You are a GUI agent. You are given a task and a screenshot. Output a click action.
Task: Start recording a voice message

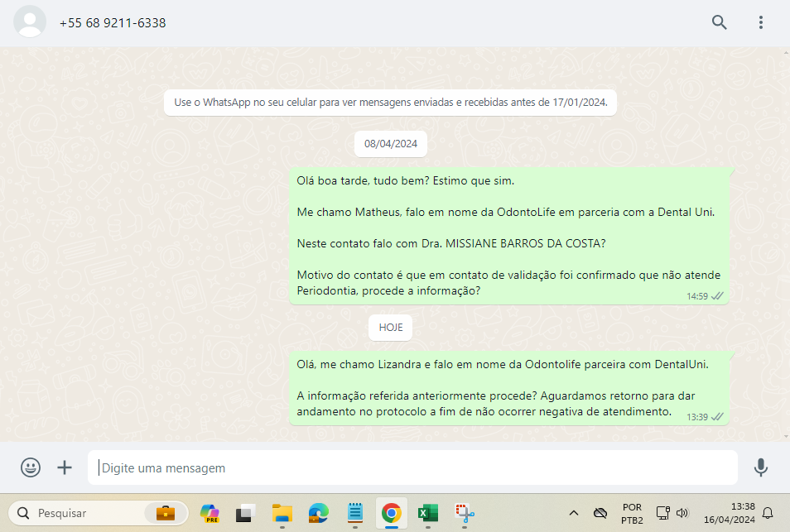(x=760, y=467)
